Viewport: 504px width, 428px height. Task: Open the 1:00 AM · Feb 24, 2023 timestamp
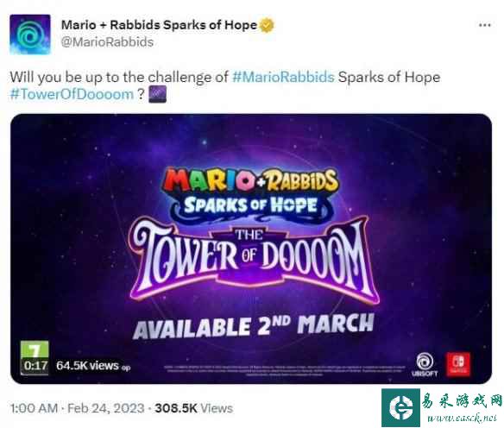click(77, 408)
